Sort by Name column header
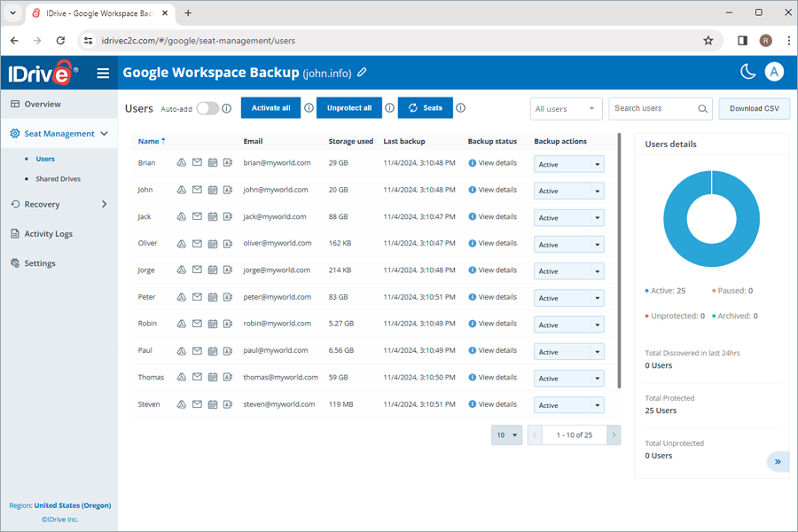The image size is (798, 532). (x=151, y=141)
